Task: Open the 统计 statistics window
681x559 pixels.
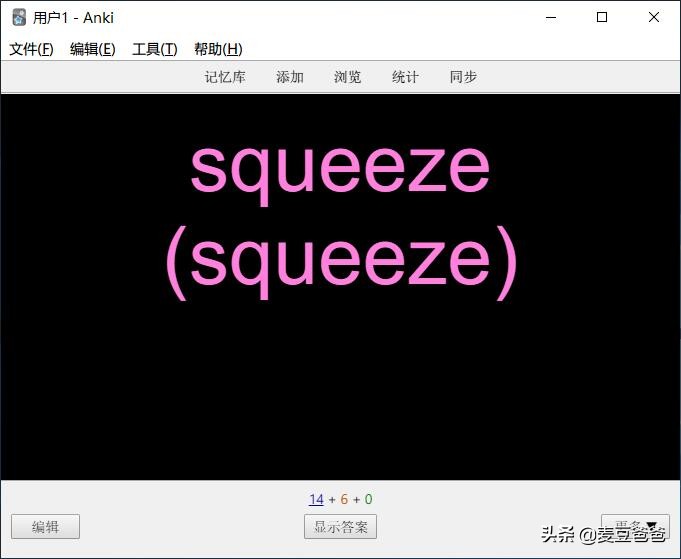Action: 405,77
